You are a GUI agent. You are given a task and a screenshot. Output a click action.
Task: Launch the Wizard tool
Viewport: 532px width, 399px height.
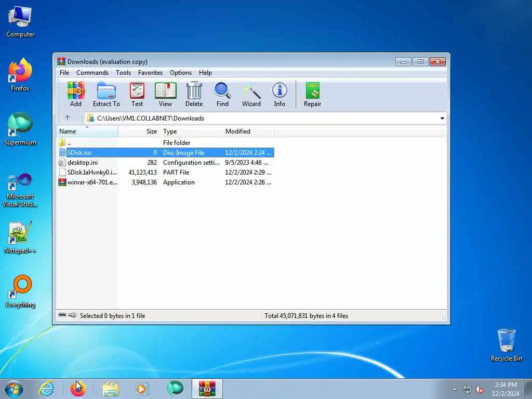(251, 95)
